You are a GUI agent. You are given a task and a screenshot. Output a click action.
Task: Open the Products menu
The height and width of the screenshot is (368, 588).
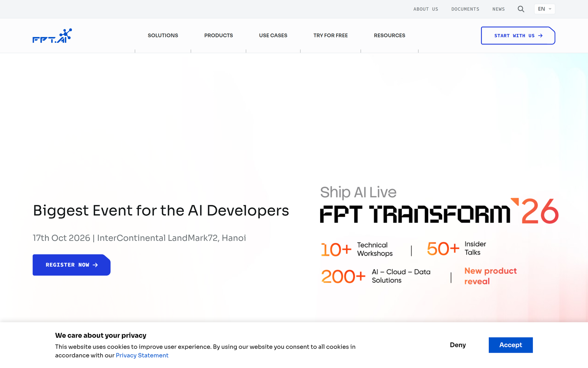tap(219, 36)
